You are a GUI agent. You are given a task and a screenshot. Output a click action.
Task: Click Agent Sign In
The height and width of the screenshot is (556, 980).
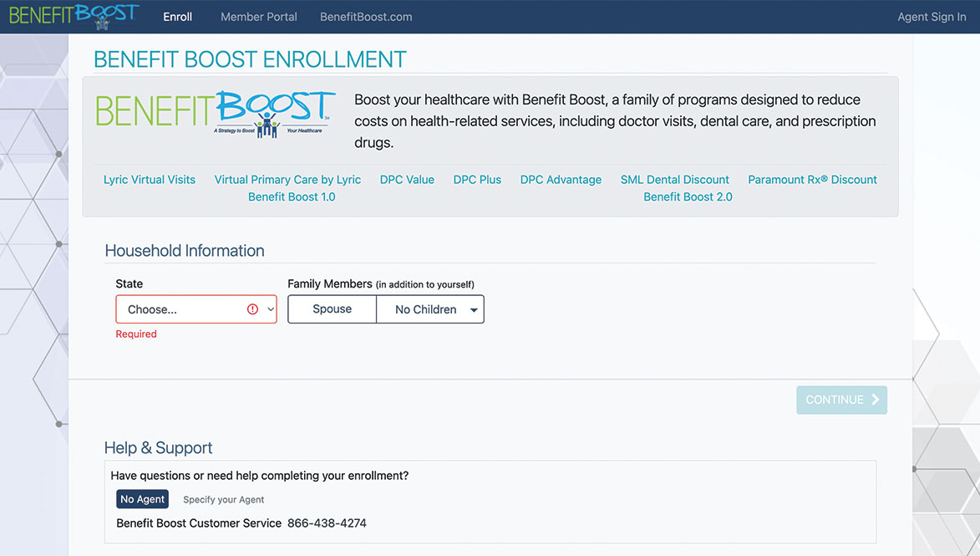(x=932, y=16)
